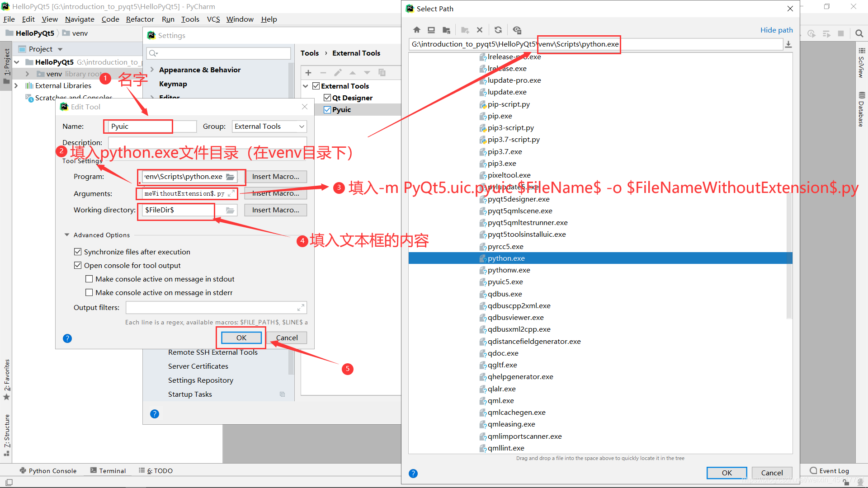Uncheck Open console for tool output

click(x=78, y=265)
